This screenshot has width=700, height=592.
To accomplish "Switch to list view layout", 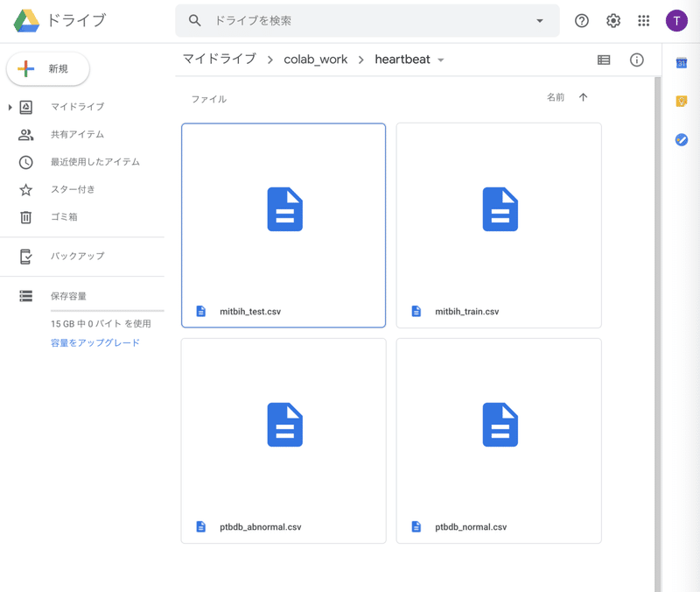I will [x=604, y=60].
